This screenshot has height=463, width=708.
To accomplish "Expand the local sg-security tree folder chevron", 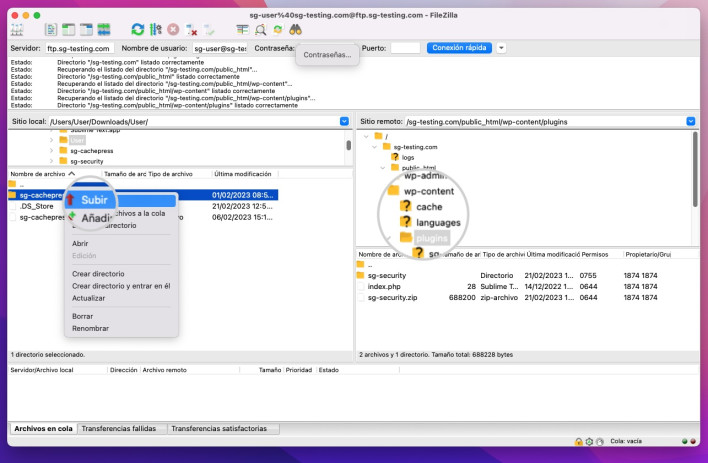I will coord(51,161).
